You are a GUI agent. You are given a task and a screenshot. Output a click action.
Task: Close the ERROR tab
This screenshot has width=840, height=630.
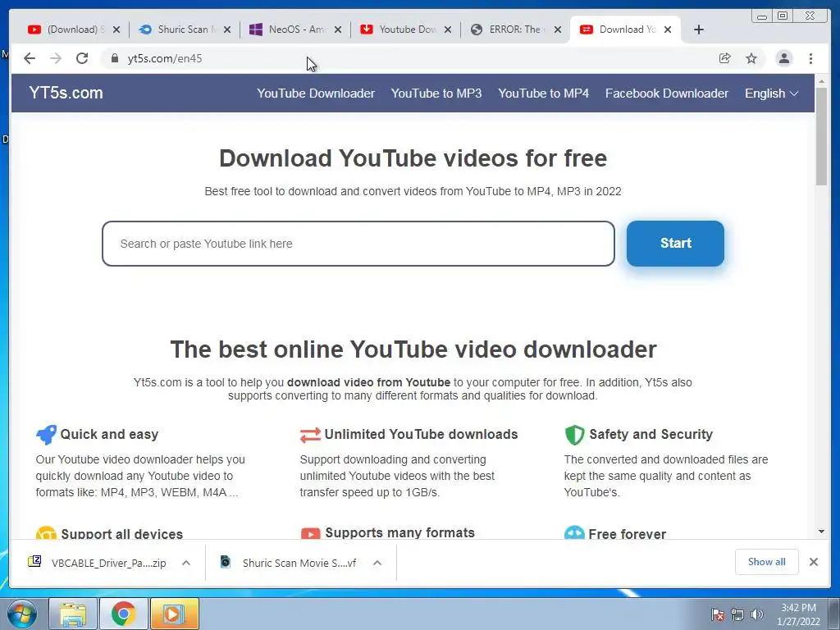[x=558, y=30]
